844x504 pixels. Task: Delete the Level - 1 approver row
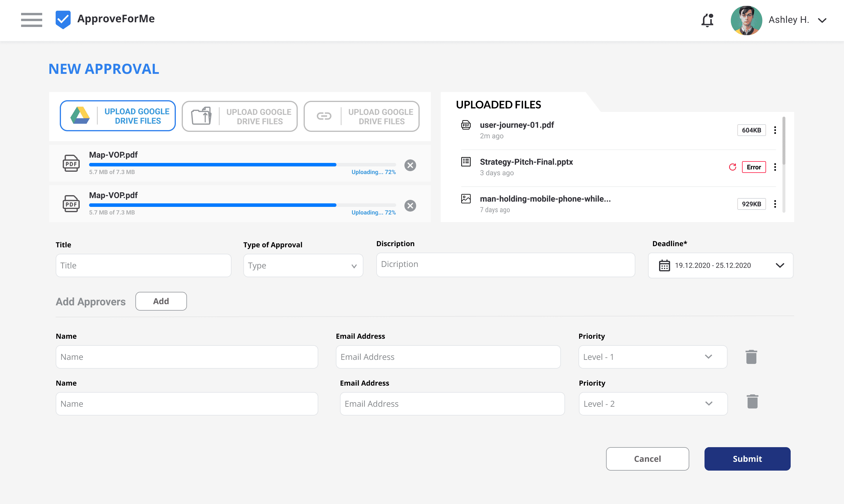[x=751, y=357]
